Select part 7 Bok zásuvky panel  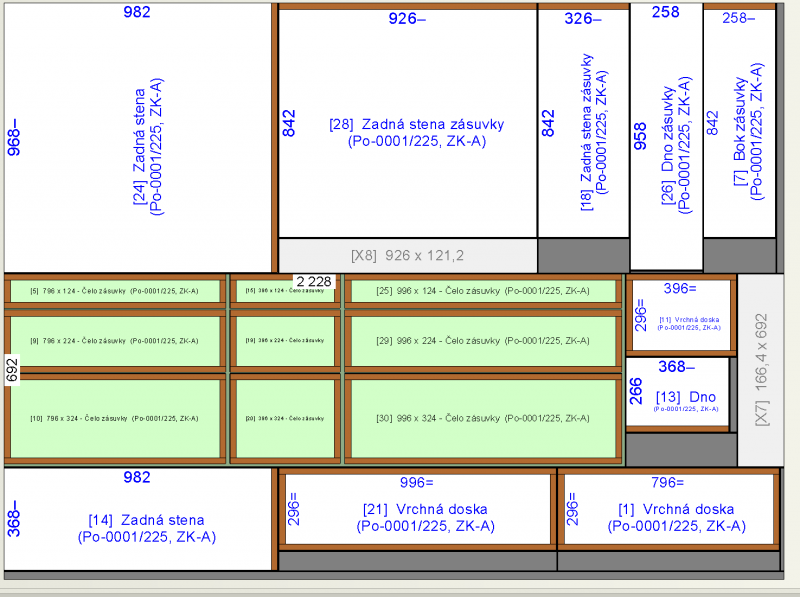739,123
